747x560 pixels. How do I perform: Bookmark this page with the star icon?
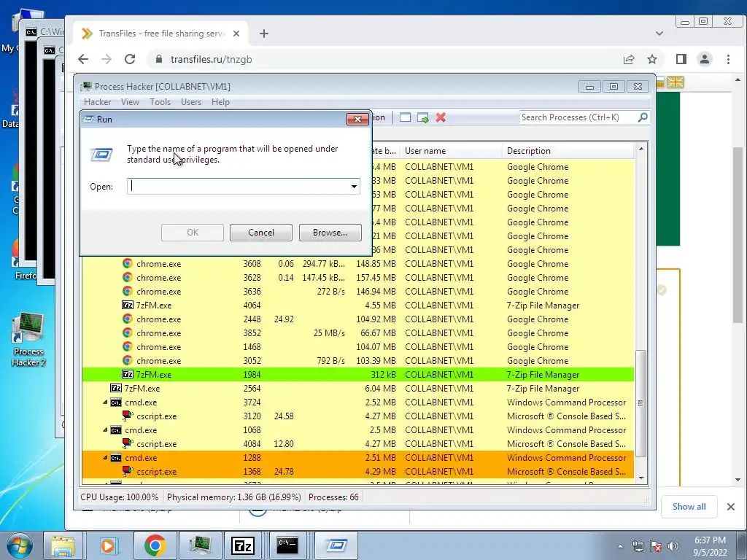[x=652, y=59]
